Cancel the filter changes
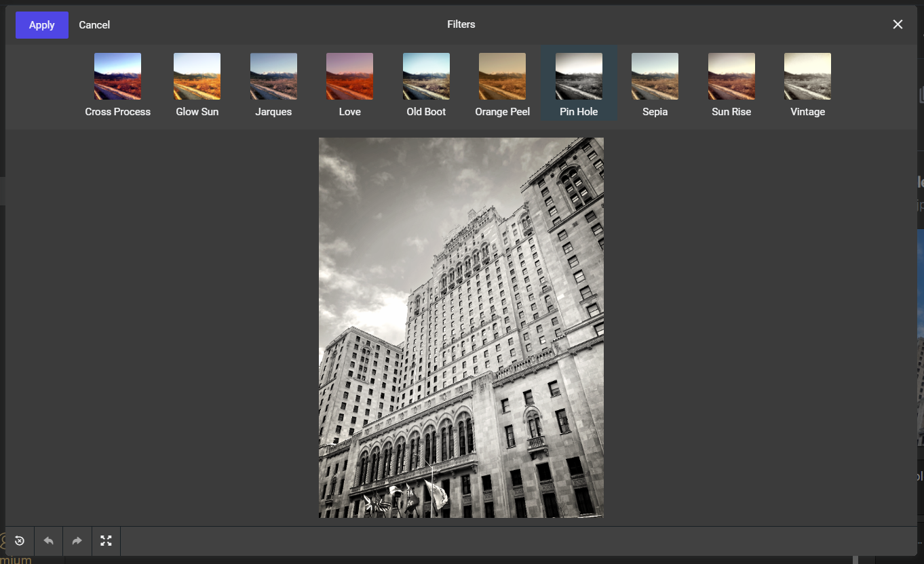This screenshot has height=564, width=924. click(94, 25)
